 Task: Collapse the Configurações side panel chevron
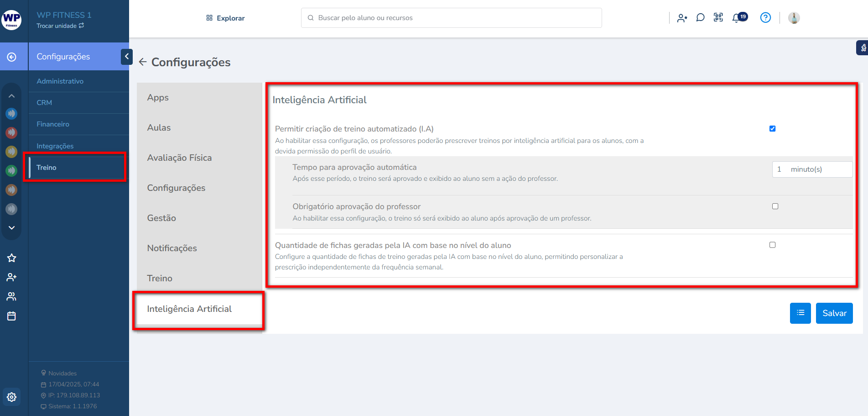[126, 57]
